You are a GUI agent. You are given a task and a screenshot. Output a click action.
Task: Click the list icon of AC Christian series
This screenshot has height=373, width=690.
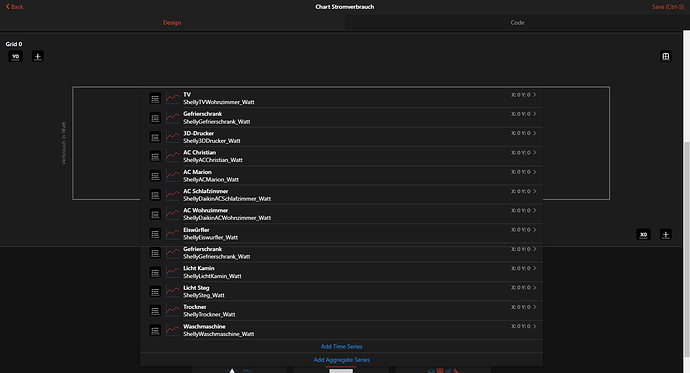tap(155, 157)
